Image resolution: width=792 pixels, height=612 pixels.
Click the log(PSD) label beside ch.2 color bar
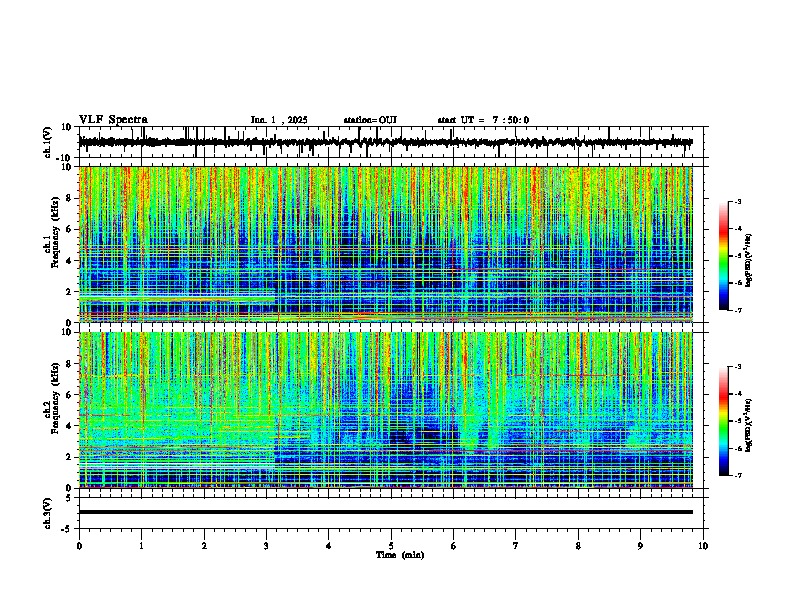pyautogui.click(x=749, y=426)
